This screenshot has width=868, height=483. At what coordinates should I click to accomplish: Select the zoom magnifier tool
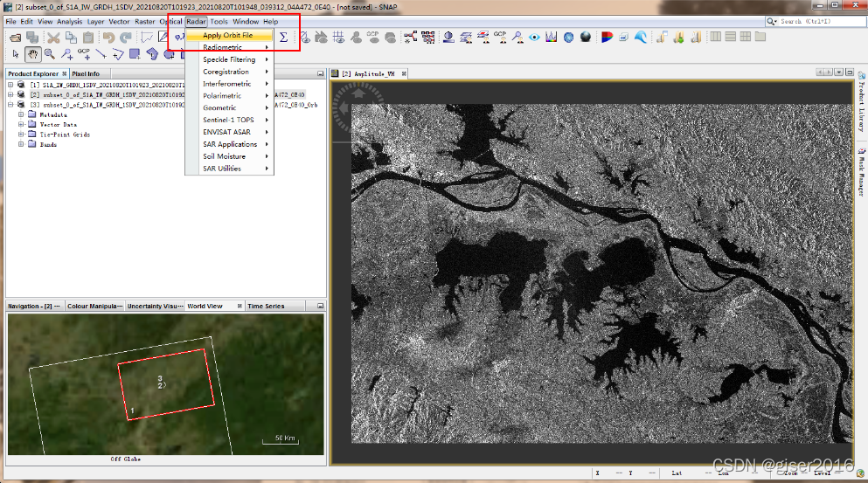tap(50, 54)
